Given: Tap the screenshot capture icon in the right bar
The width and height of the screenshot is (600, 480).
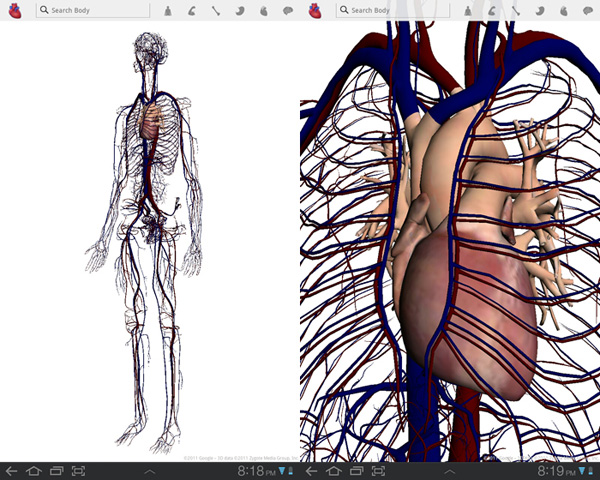Looking at the screenshot, I should click(378, 471).
